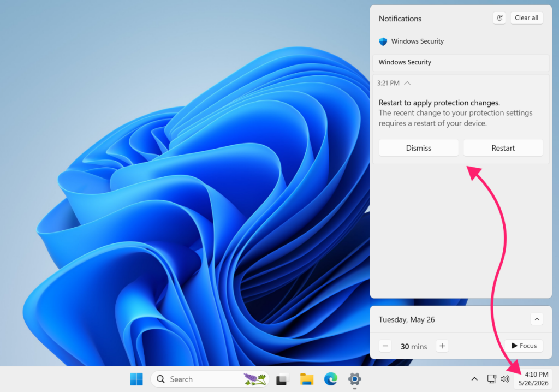Click the volume speaker tray icon
The height and width of the screenshot is (392, 559).
click(x=505, y=379)
